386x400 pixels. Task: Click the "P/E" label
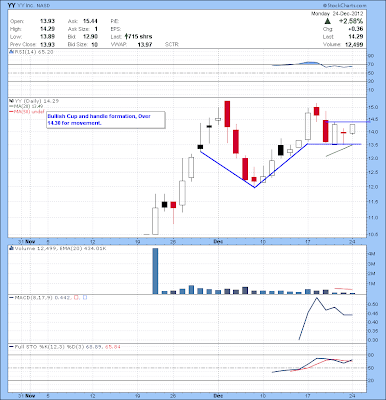coord(115,21)
